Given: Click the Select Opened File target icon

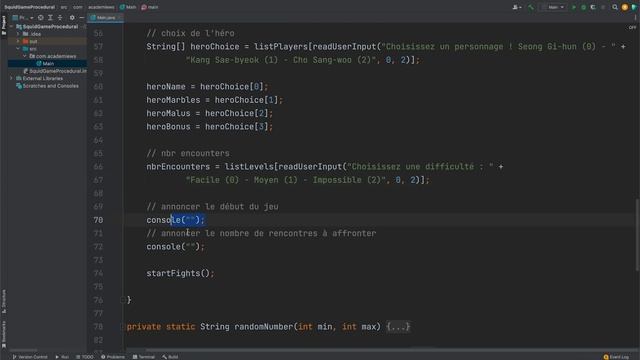Looking at the screenshot, I should (x=40, y=18).
